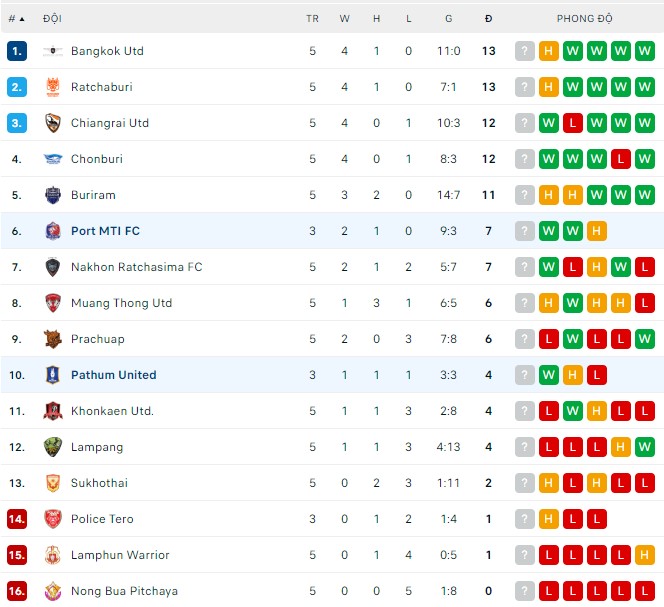Image resolution: width=664 pixels, height=607 pixels.
Task: Click the Chiangrai Utd team logo
Action: tap(53, 123)
